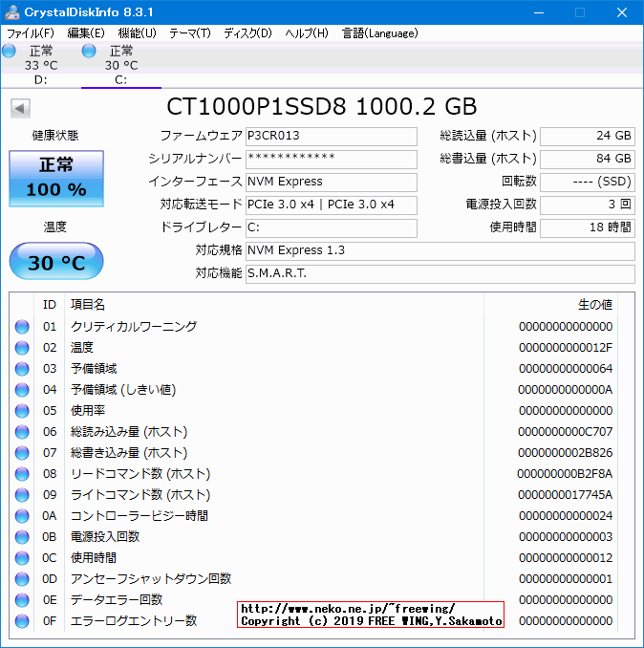Click raw value 000000000012F for 温度

tap(566, 348)
